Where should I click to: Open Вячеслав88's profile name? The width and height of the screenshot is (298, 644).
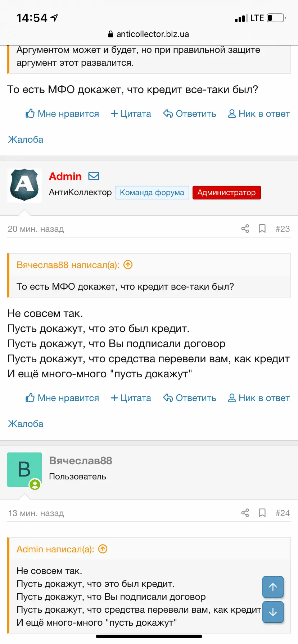[81, 460]
